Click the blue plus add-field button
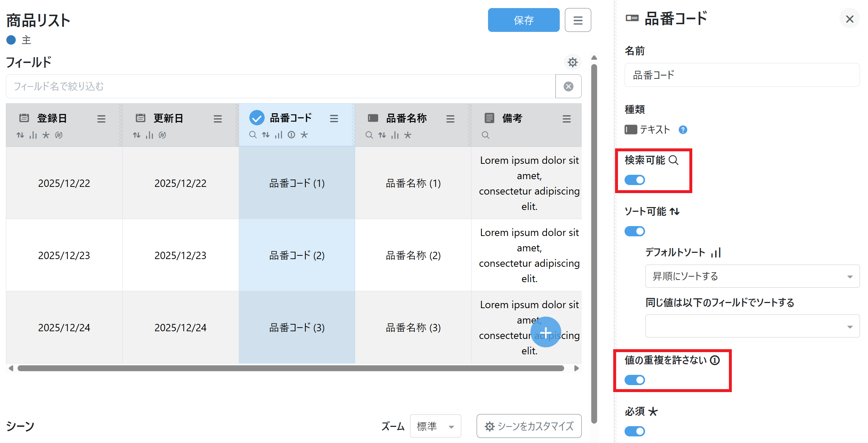 coord(545,332)
